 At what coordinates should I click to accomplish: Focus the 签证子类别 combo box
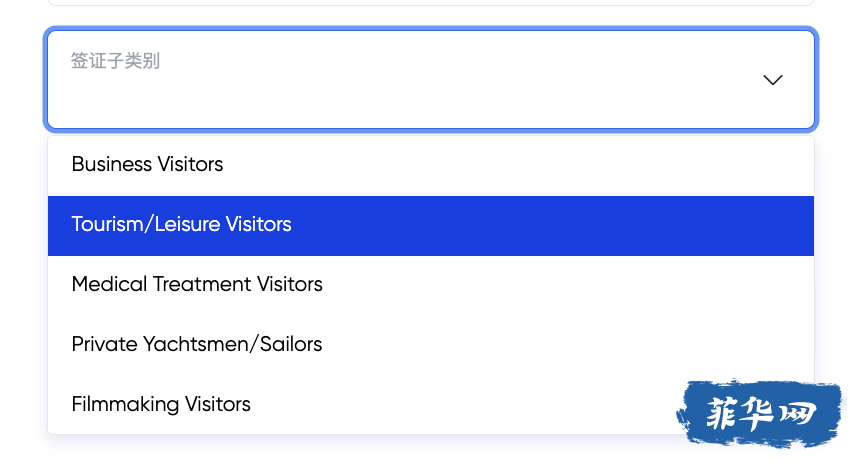point(431,79)
